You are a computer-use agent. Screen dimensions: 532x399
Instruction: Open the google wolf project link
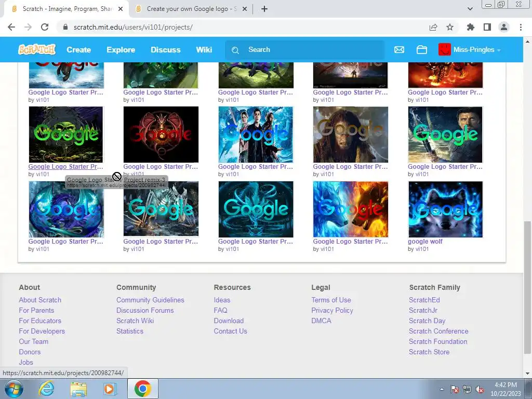pyautogui.click(x=425, y=241)
